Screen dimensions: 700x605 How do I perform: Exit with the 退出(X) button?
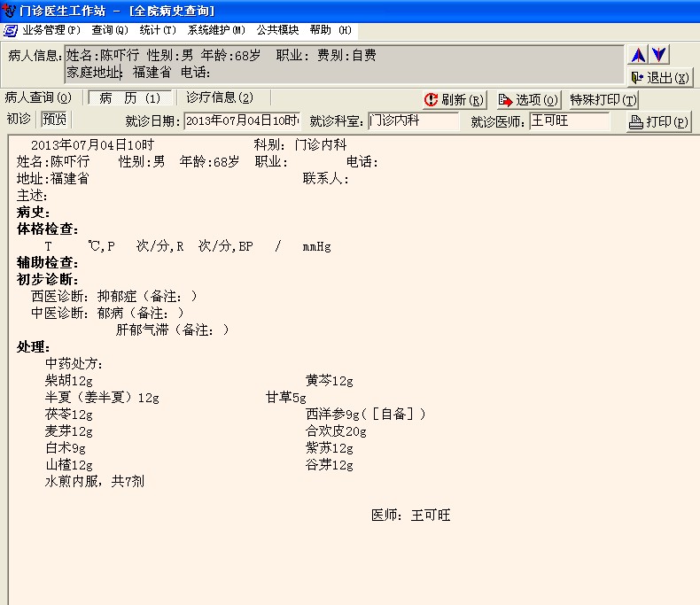660,78
